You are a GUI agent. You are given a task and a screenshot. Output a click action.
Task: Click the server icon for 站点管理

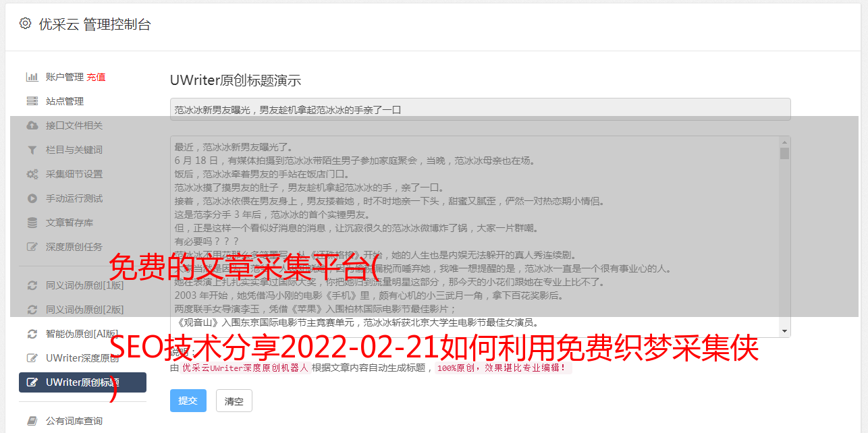point(32,101)
